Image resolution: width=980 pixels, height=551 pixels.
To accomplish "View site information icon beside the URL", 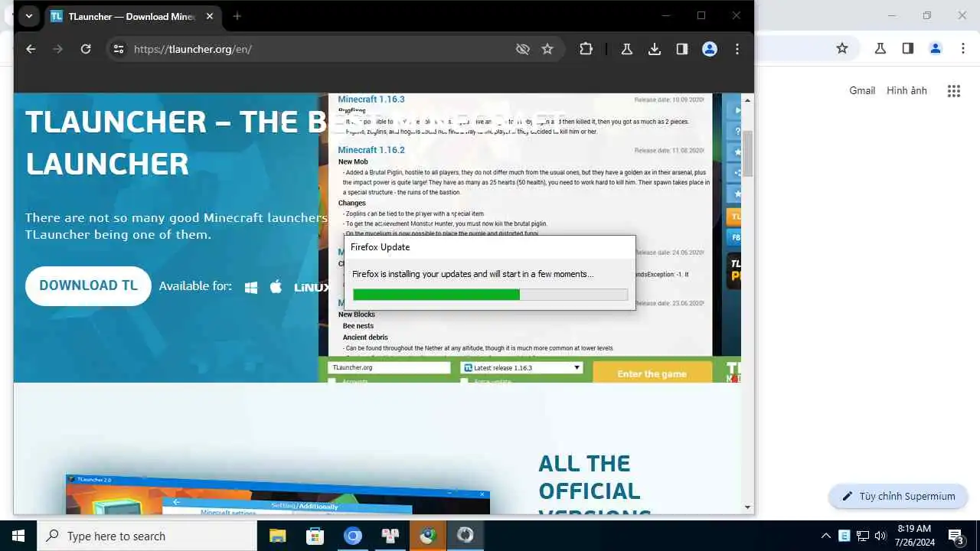I will click(x=119, y=49).
